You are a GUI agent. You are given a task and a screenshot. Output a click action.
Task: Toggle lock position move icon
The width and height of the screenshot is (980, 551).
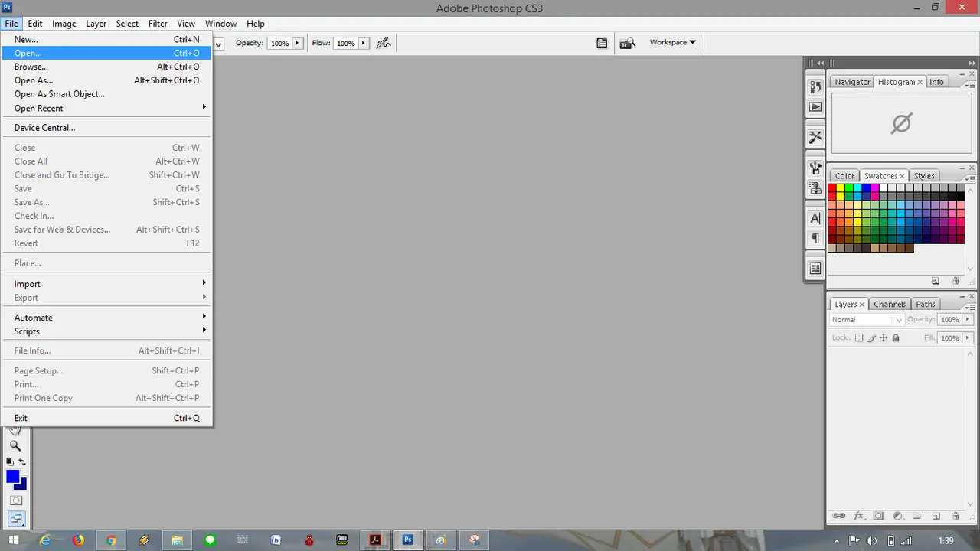(884, 337)
